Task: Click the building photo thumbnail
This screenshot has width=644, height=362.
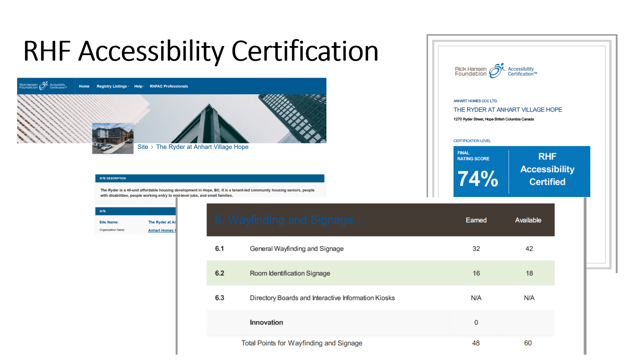Action: pos(112,138)
